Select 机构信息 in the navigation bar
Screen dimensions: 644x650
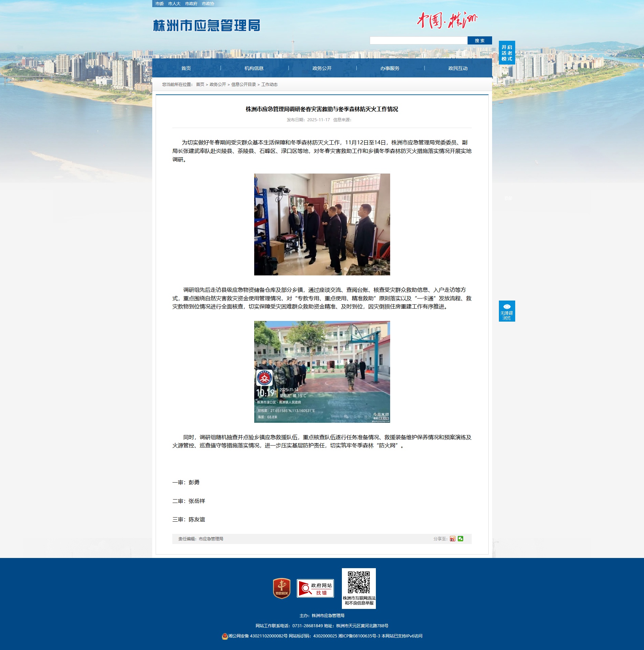click(254, 68)
